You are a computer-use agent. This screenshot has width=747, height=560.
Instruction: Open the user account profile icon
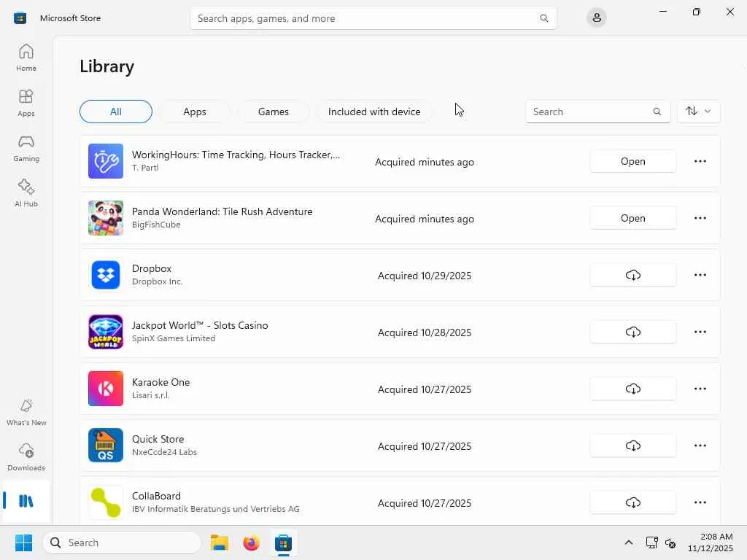click(597, 18)
